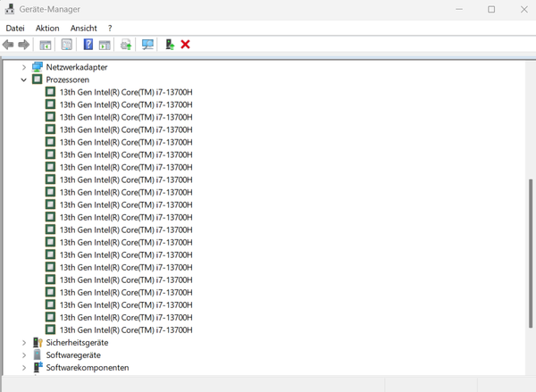Viewport: 536px width, 392px height.
Task: Click the vertical scrollbar thumb
Action: pos(530,254)
